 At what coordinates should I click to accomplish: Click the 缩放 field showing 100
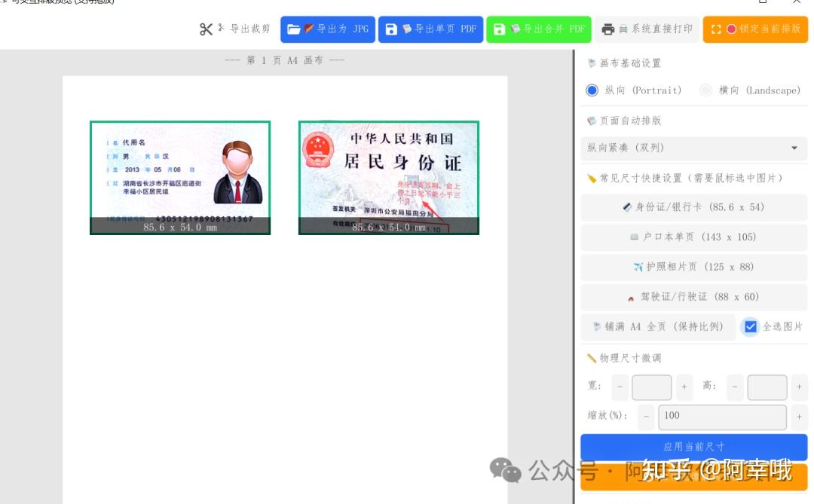[x=722, y=417]
